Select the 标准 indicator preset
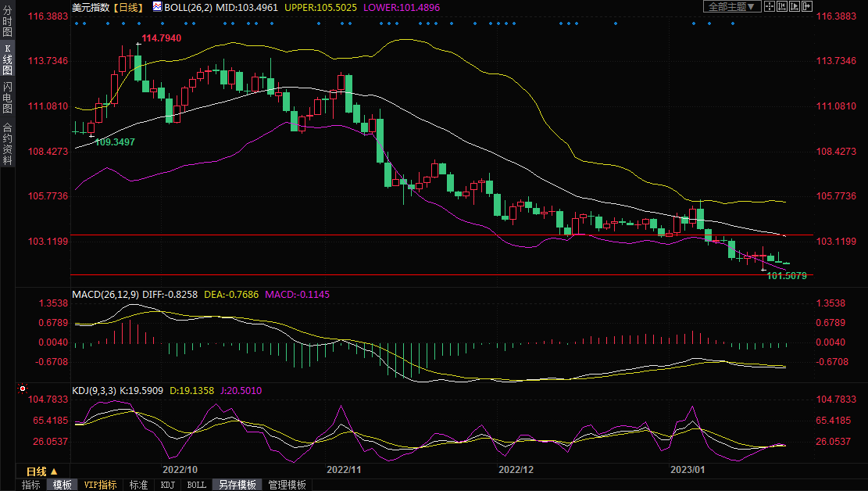Viewport: 868px width, 491px height. point(138,485)
